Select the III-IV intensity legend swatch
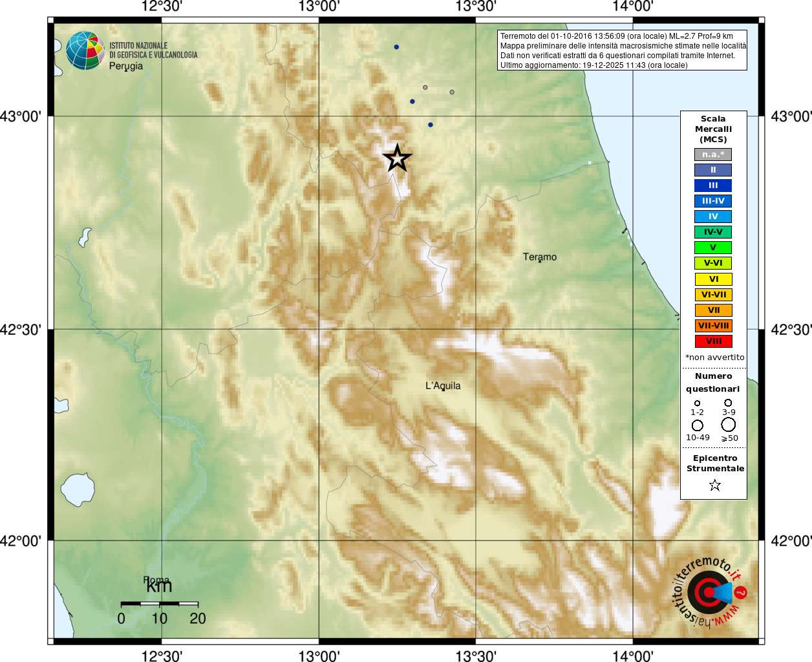The height and width of the screenshot is (662, 812). coord(713,201)
